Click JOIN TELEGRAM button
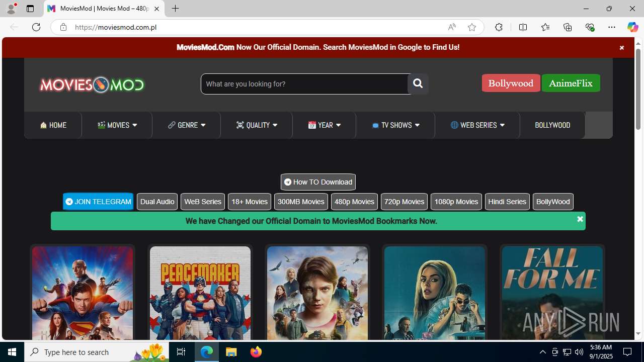The width and height of the screenshot is (644, 362). tap(98, 202)
